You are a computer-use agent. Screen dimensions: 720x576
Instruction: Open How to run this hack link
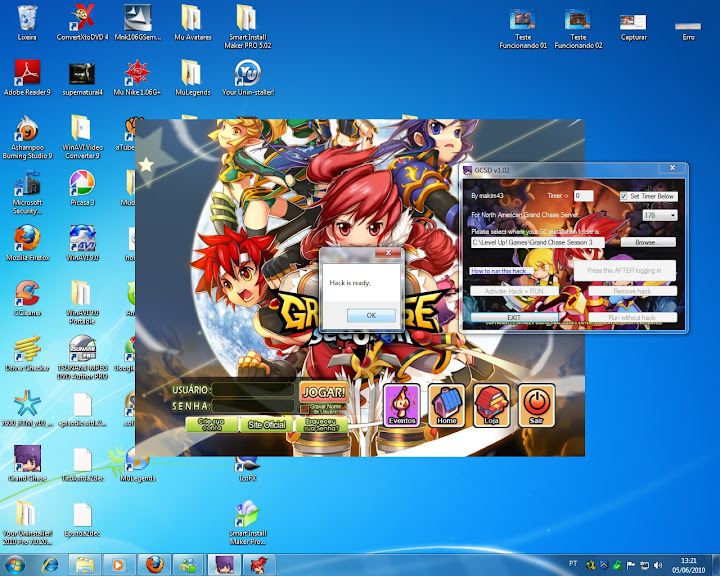(499, 271)
